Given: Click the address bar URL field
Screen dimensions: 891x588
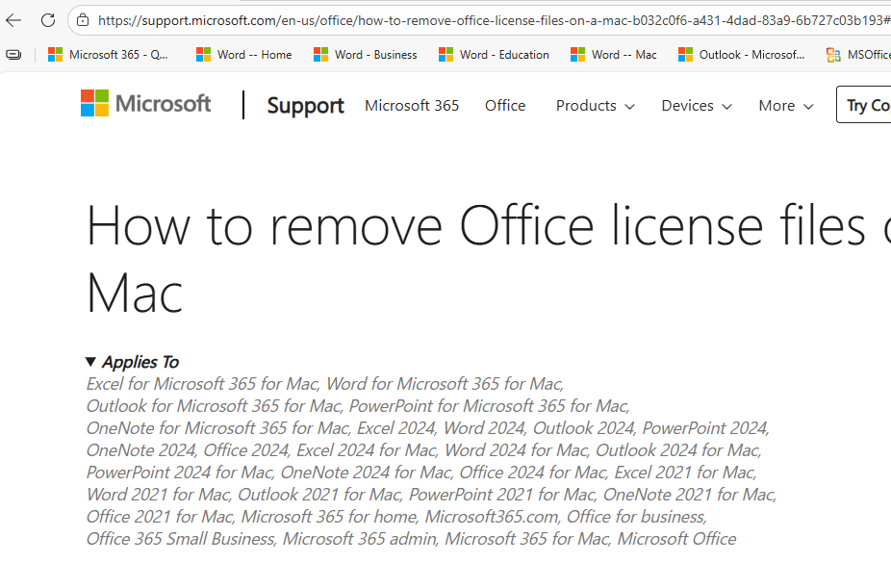Looking at the screenshot, I should pyautogui.click(x=494, y=20).
